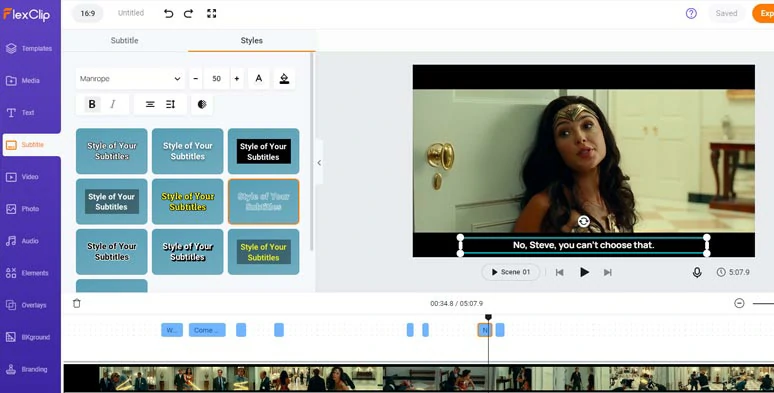Image resolution: width=774 pixels, height=393 pixels.
Task: Click the duration clock showing 5:07.9
Action: pyautogui.click(x=733, y=272)
